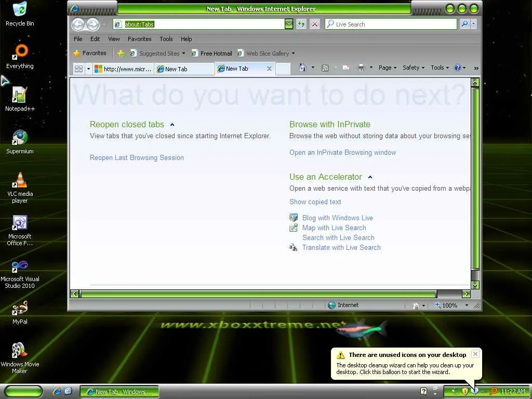Select the Microsoft Office desktop shortcut
This screenshot has width=532, height=399.
[20, 230]
